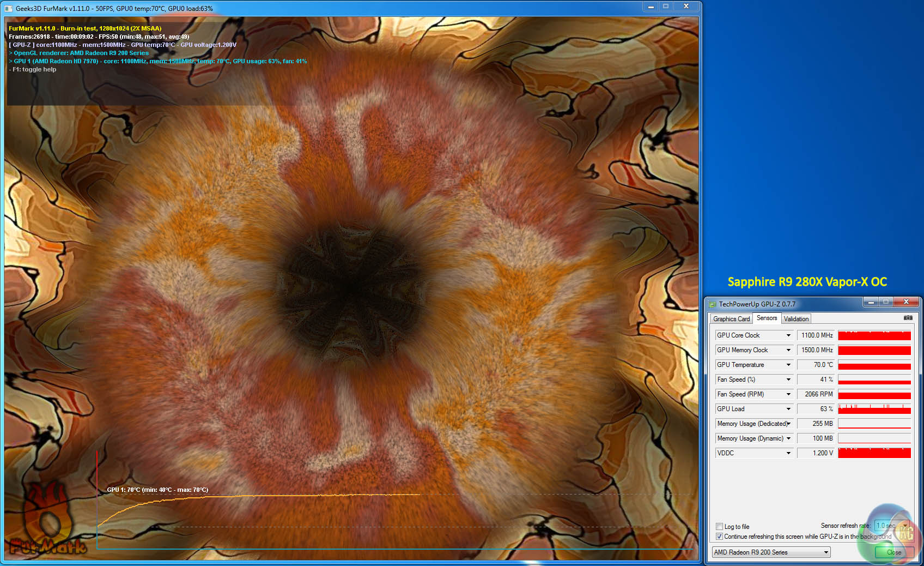The width and height of the screenshot is (924, 566).
Task: Click the "Sensor refresh rate:" label
Action: [x=846, y=526]
